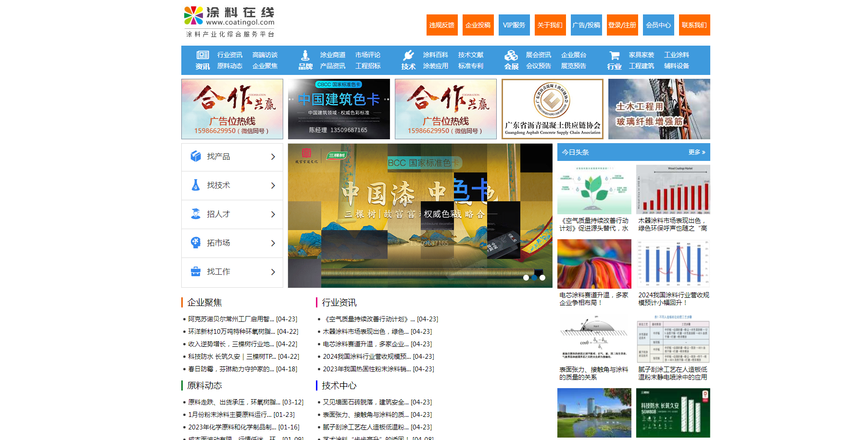The image size is (868, 440).
Task: Select the third carousel dot indicator
Action: pyautogui.click(x=542, y=278)
